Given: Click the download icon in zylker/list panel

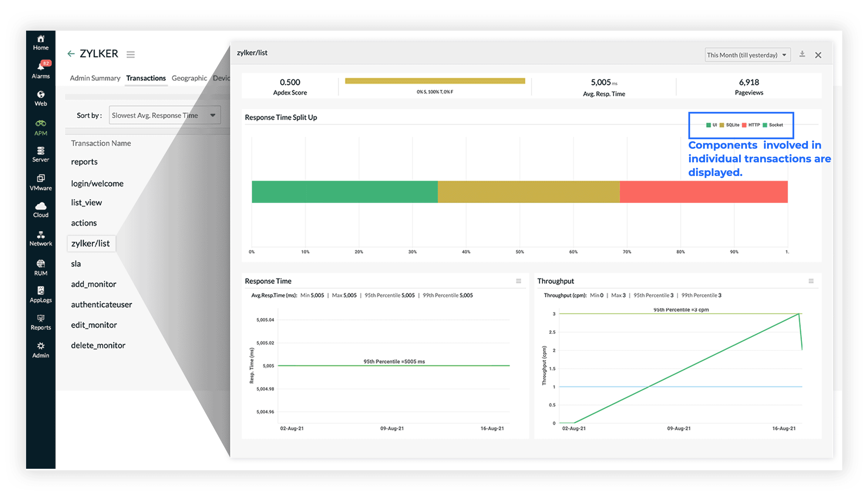Looking at the screenshot, I should point(802,54).
